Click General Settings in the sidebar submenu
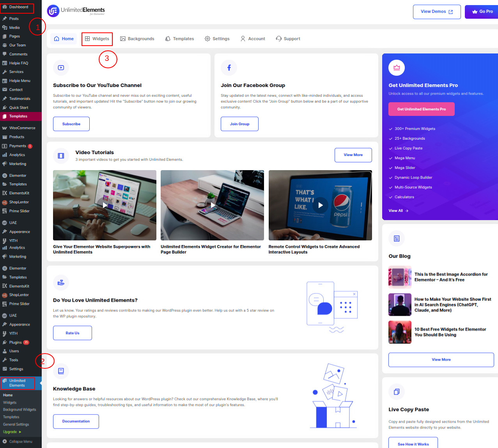This screenshot has height=448, width=498. click(16, 425)
